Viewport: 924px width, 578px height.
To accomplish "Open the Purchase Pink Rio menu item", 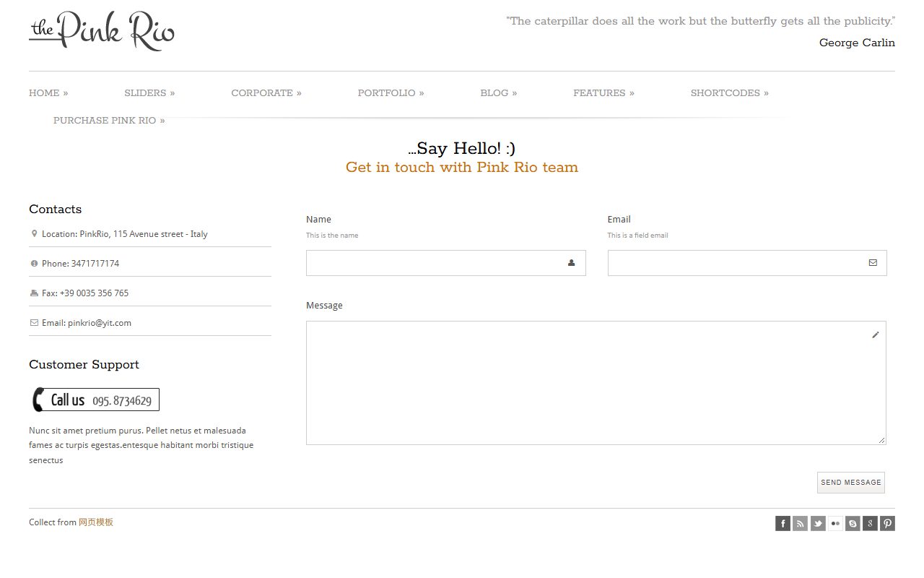I will click(109, 121).
